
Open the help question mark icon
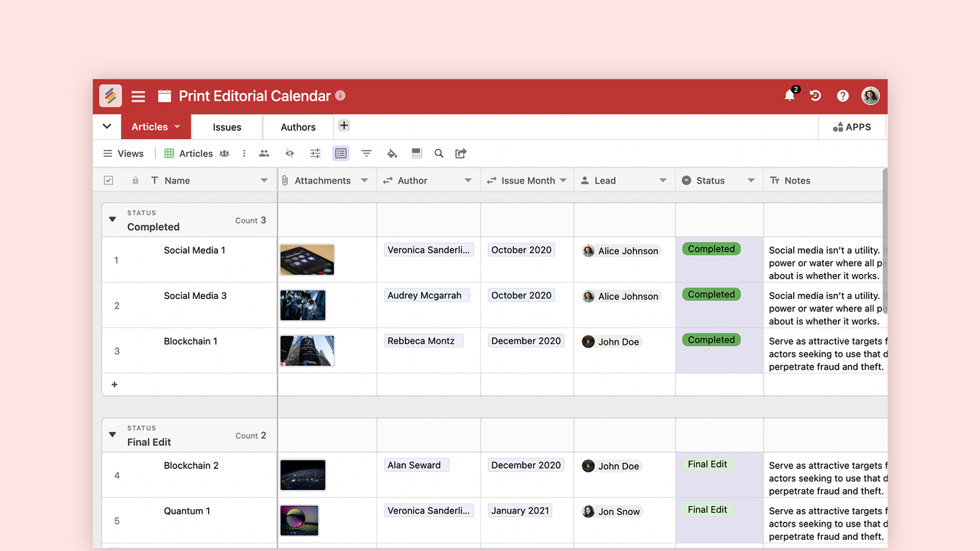(843, 96)
